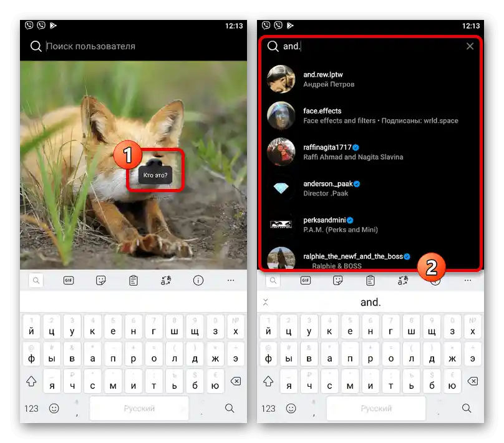The image size is (504, 443).
Task: Open info icon in left keyboard toolbar
Action: (198, 280)
